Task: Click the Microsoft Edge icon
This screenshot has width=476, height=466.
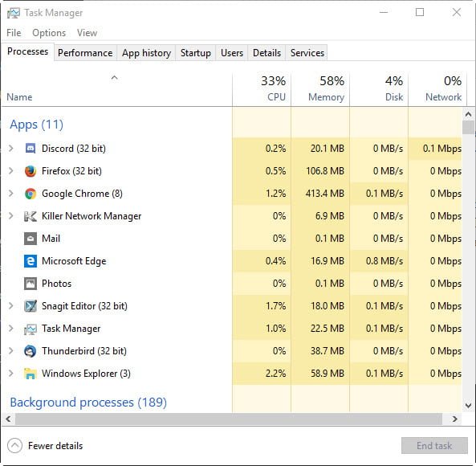Action: coord(31,261)
